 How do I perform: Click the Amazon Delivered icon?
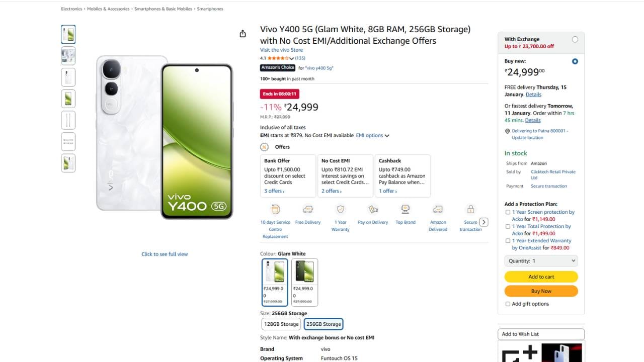[438, 209]
